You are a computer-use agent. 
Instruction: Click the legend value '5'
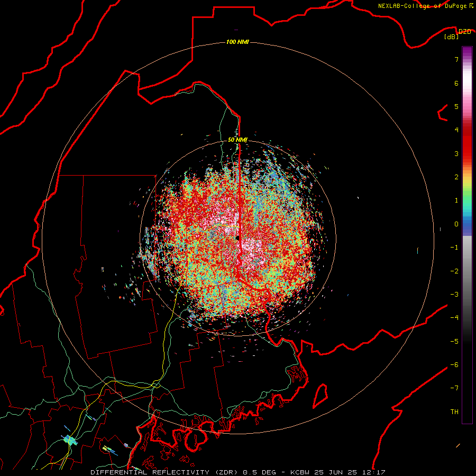pyautogui.click(x=456, y=106)
